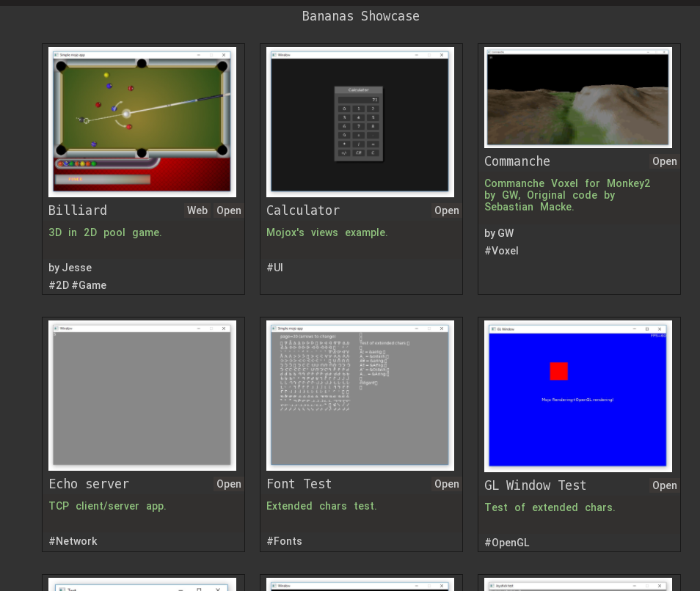Screen dimensions: 700x591
Task: Click the Billiard pool game thumbnail
Action: pyautogui.click(x=142, y=122)
